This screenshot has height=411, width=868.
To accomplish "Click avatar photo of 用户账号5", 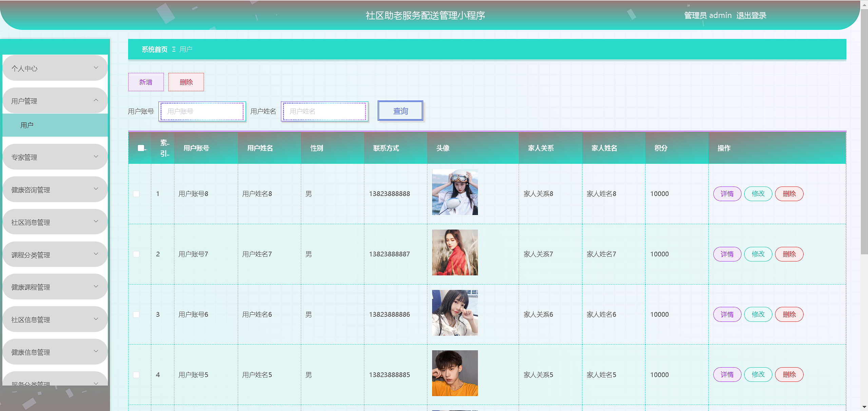I will (455, 373).
